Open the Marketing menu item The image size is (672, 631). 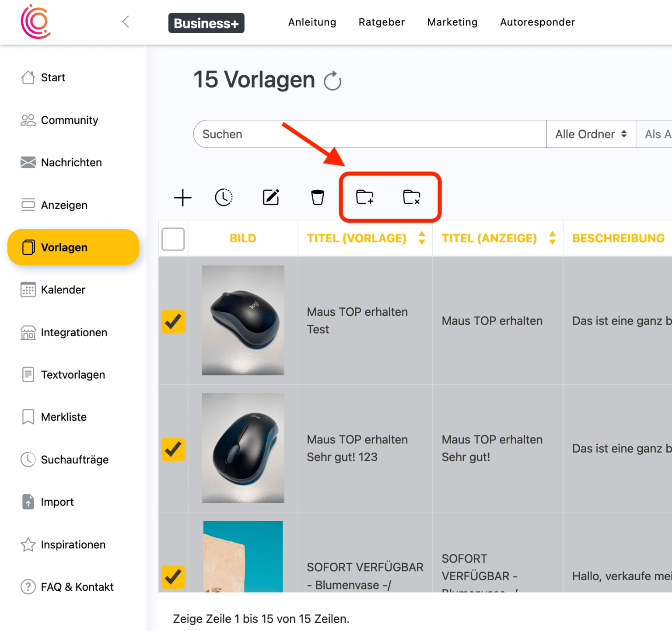pos(452,22)
